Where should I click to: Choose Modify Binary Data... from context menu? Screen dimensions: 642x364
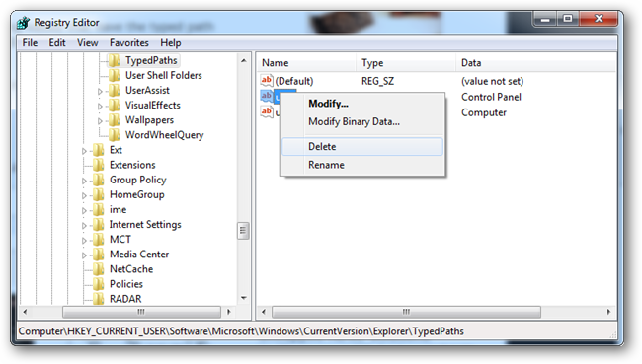(x=362, y=122)
